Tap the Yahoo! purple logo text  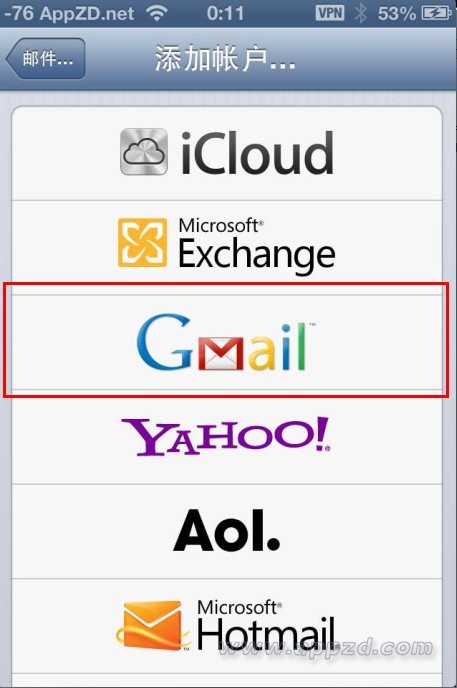tap(226, 436)
